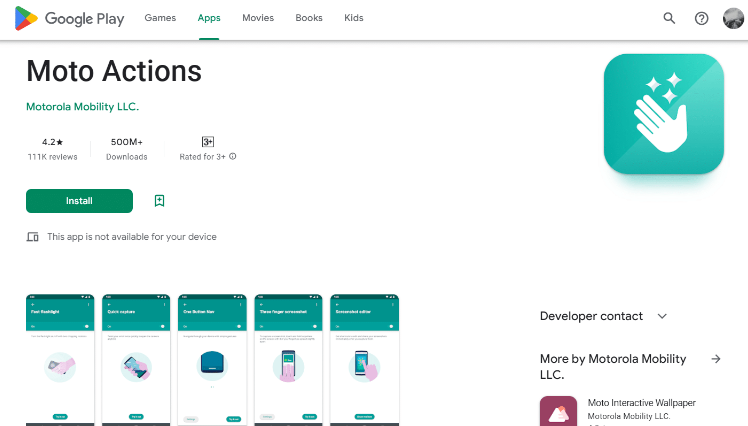Screen dimensions: 748x426
Task: Open Motorola Mobility LLC. developer link
Action: (x=82, y=106)
